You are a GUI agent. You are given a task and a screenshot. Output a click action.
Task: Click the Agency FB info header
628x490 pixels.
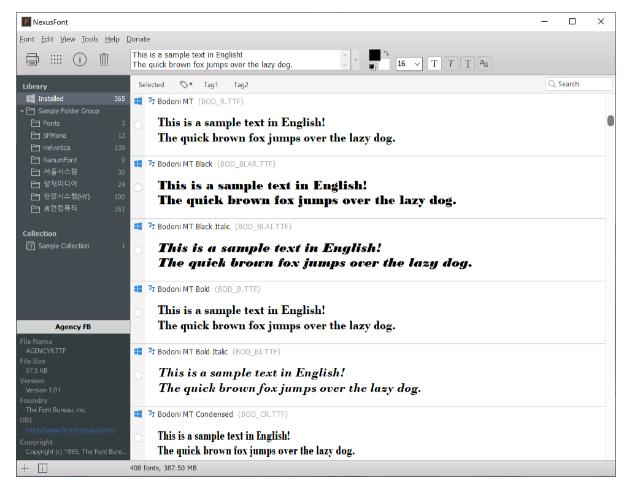coord(73,327)
